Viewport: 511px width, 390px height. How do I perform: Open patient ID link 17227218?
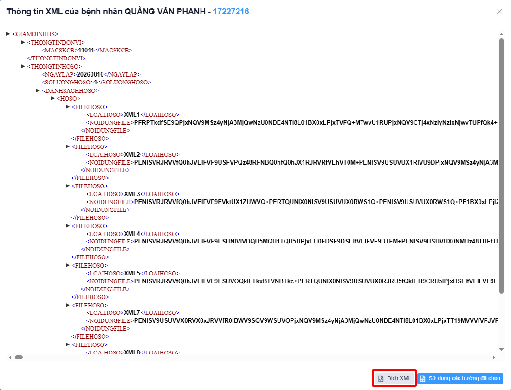point(231,11)
